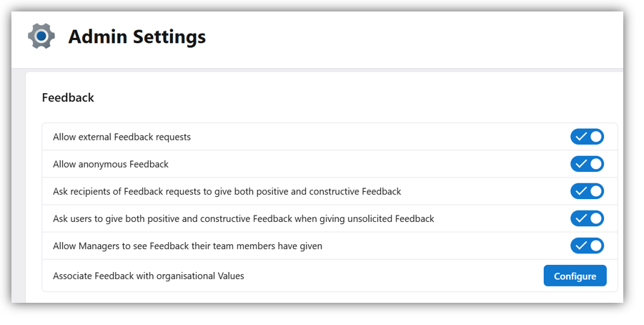Click checkmark icon on anonymous Feedback toggle
This screenshot has height=325, width=644.
pos(580,164)
